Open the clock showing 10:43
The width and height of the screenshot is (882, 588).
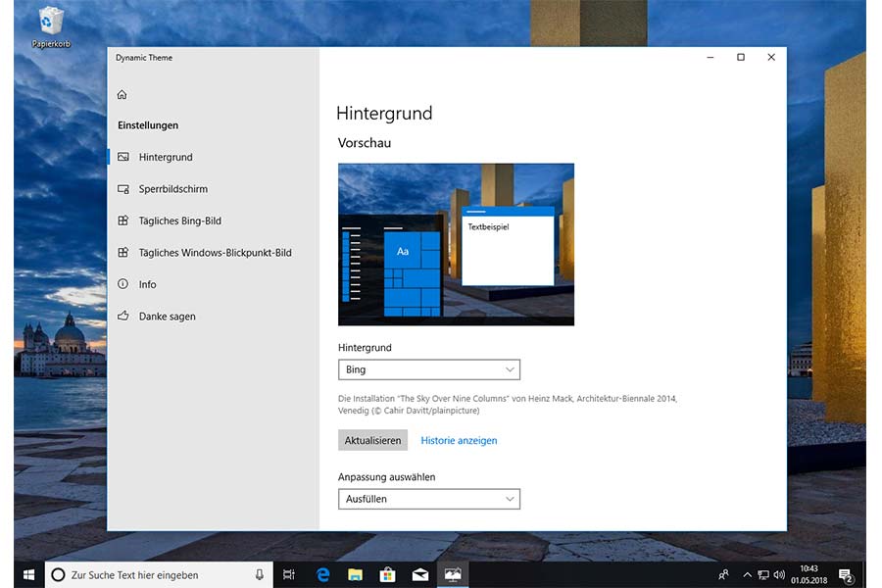coord(808,574)
